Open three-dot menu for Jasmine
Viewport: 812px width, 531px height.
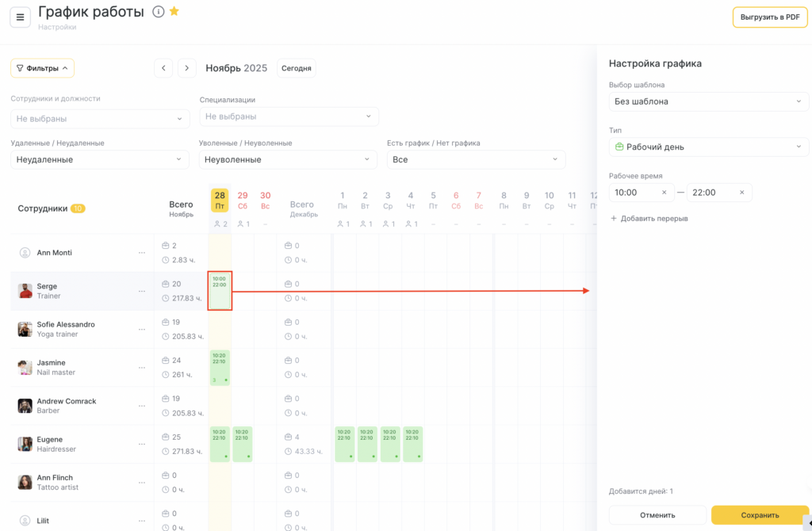[x=142, y=368]
